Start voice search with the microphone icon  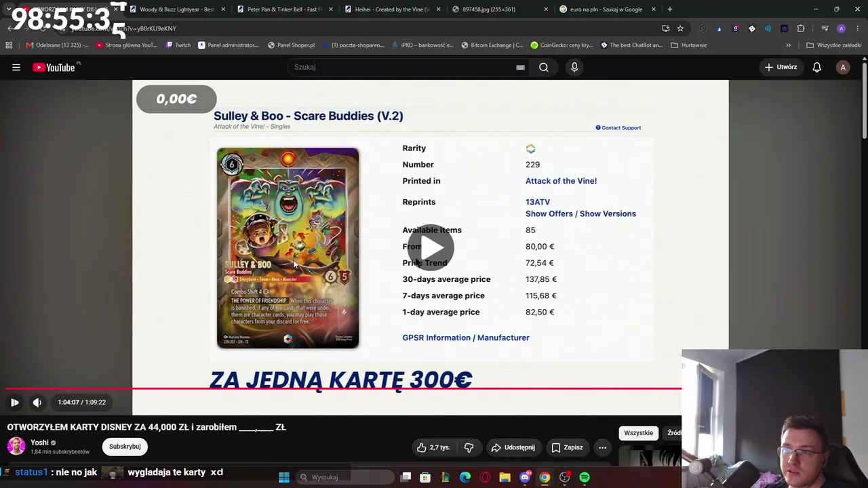click(x=574, y=67)
